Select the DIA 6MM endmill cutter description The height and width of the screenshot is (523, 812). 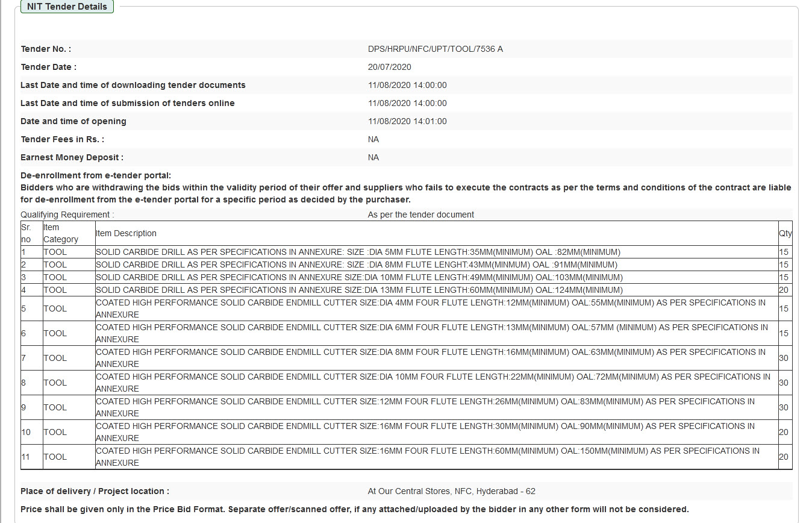click(x=432, y=333)
